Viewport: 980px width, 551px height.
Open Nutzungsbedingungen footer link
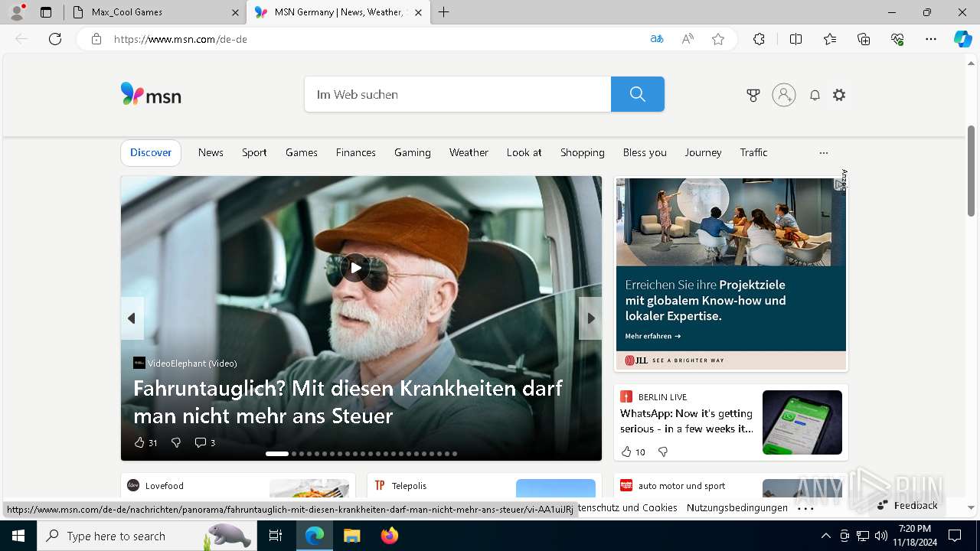click(x=737, y=508)
